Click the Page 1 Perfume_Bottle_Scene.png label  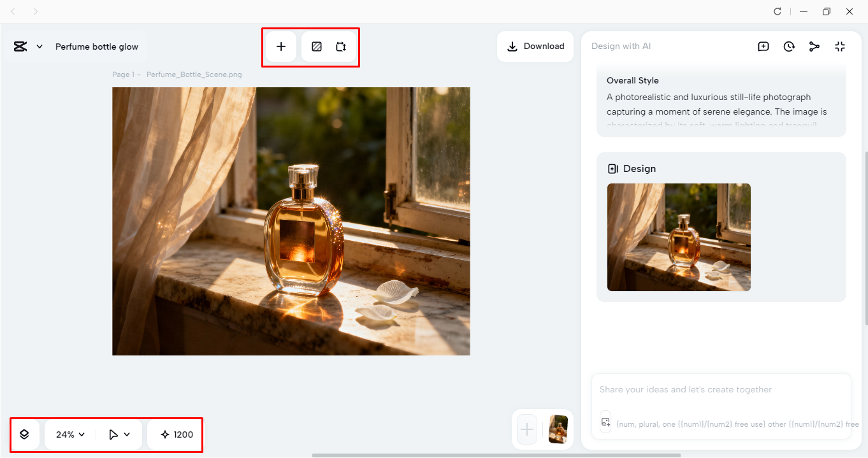coord(177,75)
